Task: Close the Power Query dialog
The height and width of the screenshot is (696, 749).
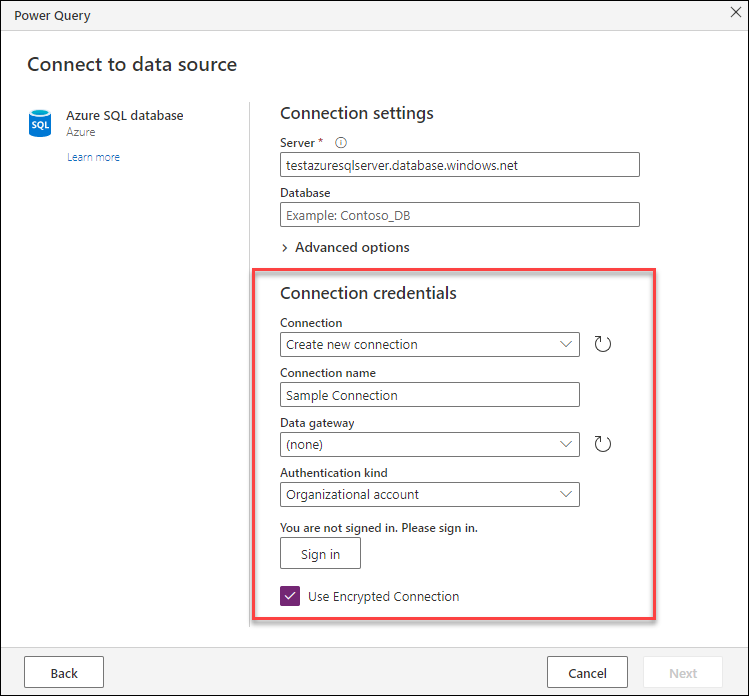Action: [733, 16]
